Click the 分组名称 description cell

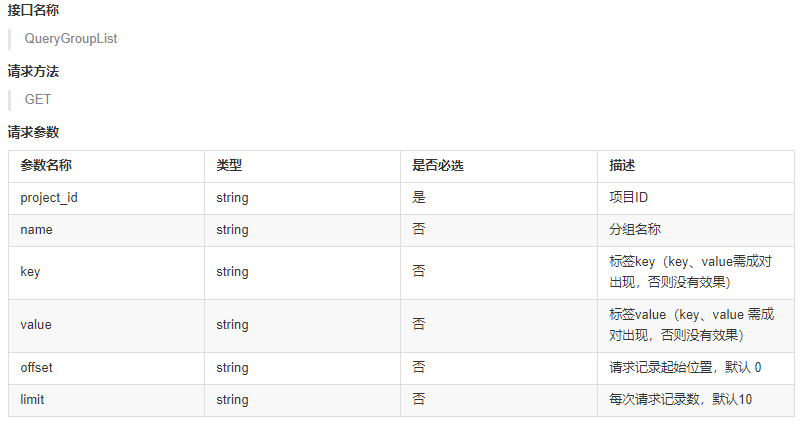click(x=635, y=230)
